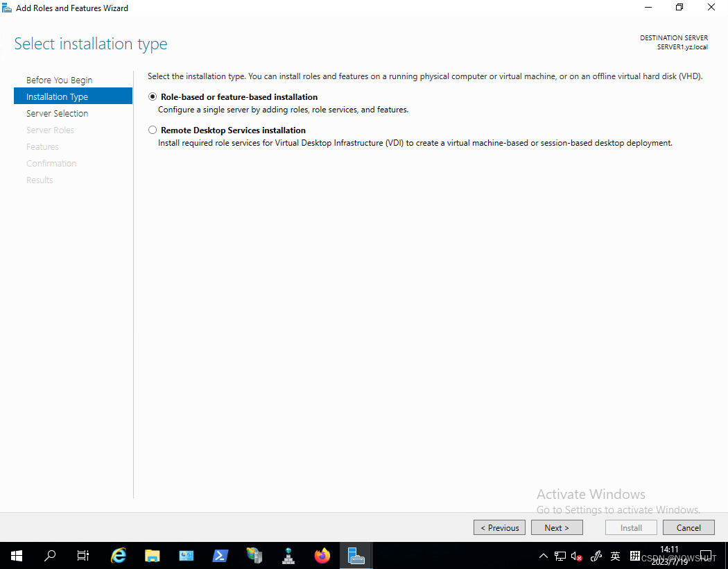Open the two-servers taskbar icon

(254, 556)
